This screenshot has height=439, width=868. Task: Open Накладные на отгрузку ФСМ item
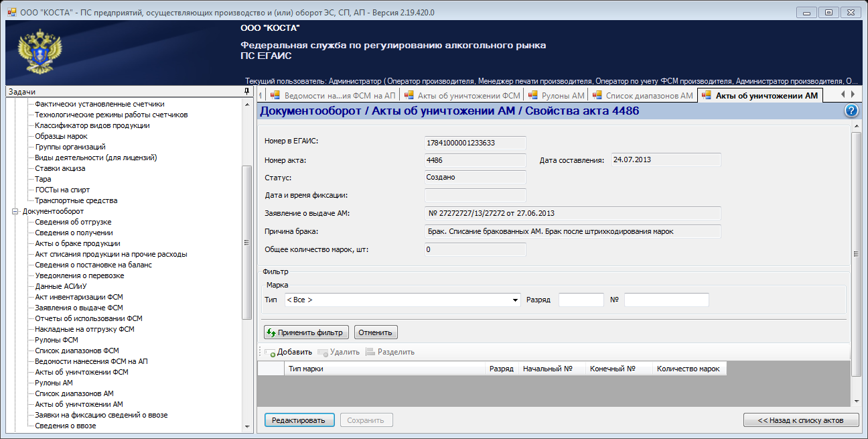point(85,329)
